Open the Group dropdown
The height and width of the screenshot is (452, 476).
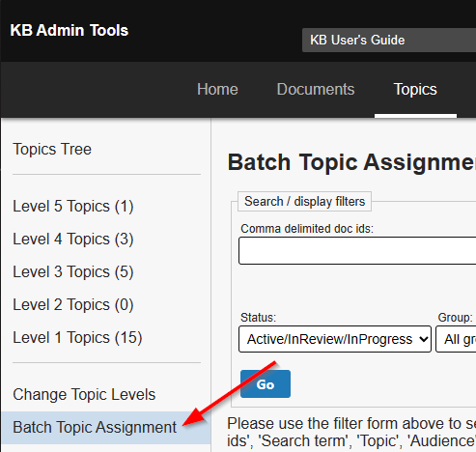(456, 339)
